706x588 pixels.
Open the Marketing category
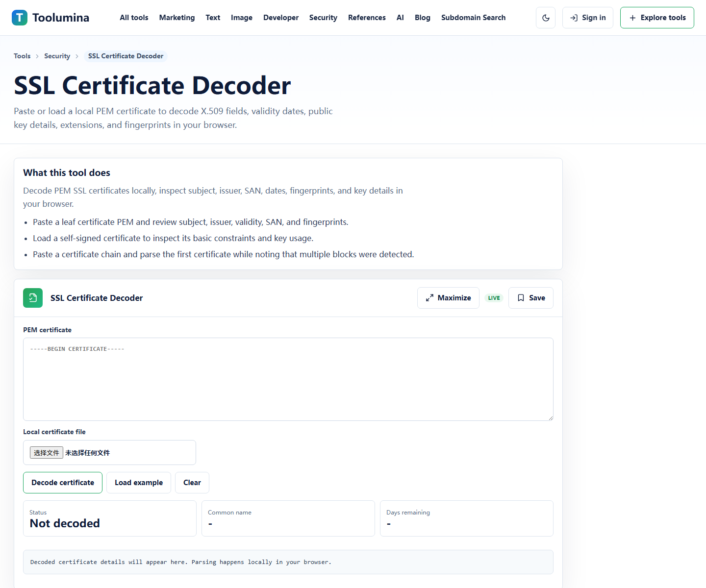(x=177, y=18)
